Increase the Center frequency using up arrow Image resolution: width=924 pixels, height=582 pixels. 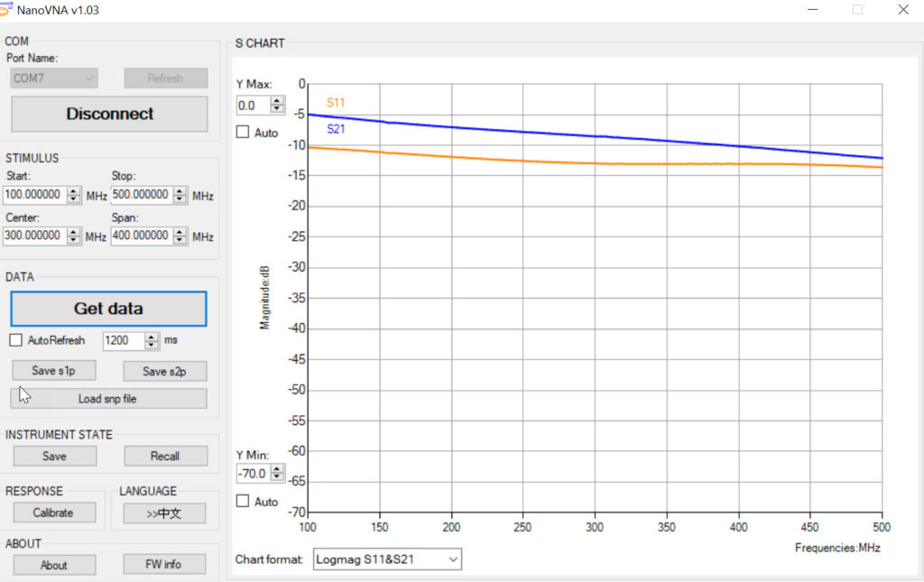[74, 231]
